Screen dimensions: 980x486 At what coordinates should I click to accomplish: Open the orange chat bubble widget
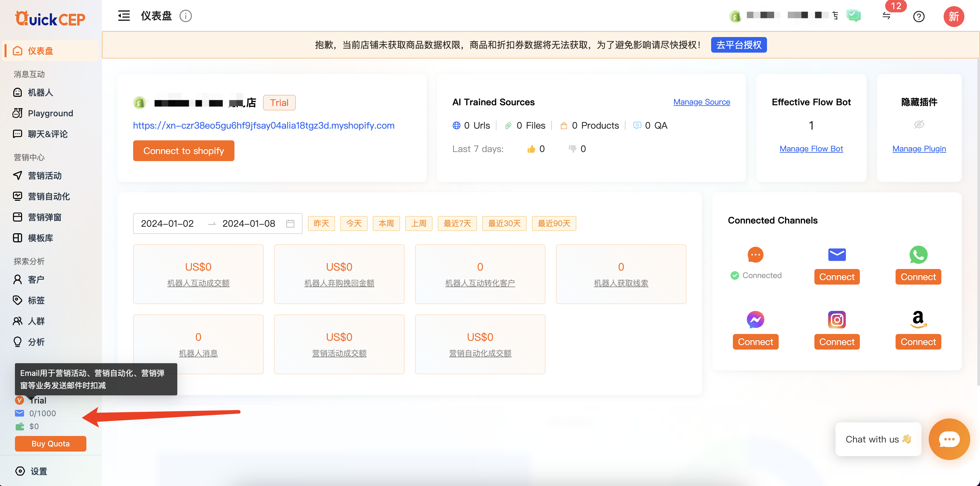click(x=949, y=439)
